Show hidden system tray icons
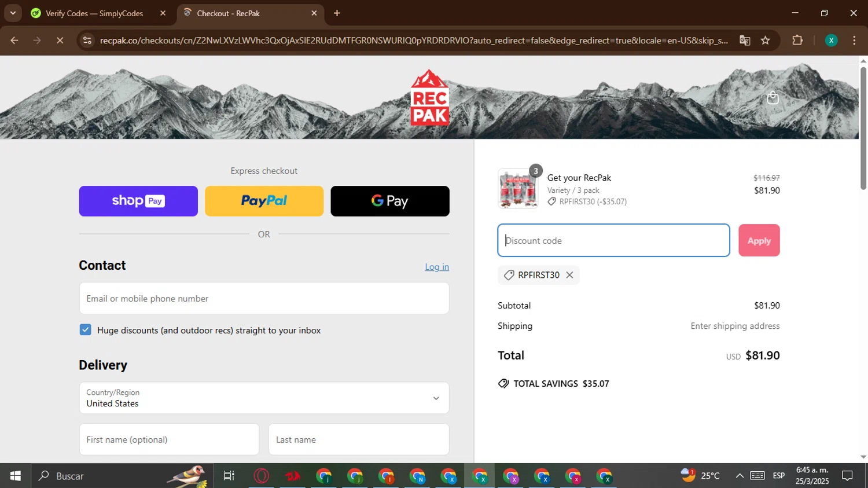868x488 pixels. [x=740, y=476]
